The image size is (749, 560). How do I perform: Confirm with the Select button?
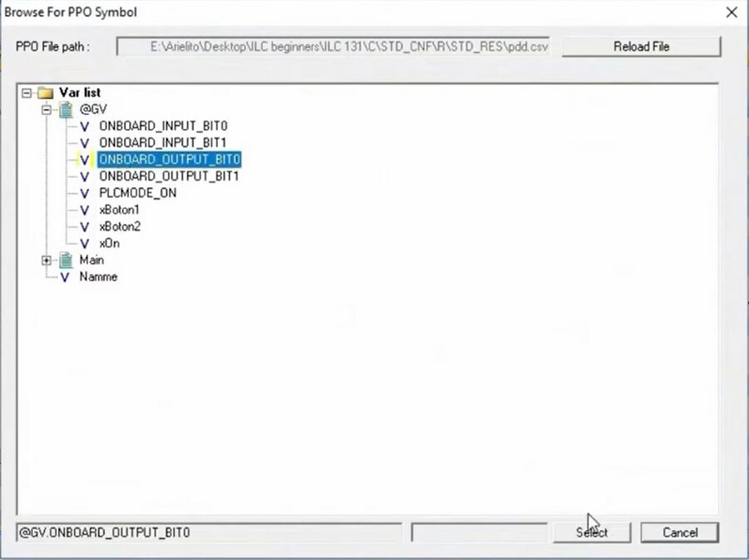click(x=592, y=533)
